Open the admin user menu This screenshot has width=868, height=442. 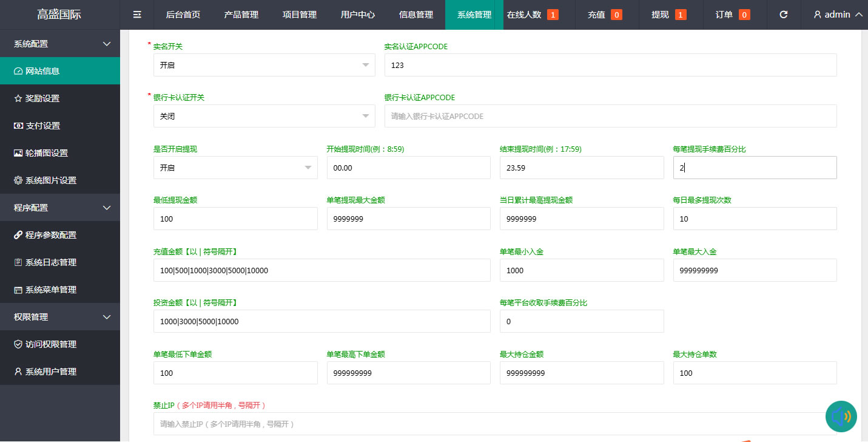(x=838, y=15)
